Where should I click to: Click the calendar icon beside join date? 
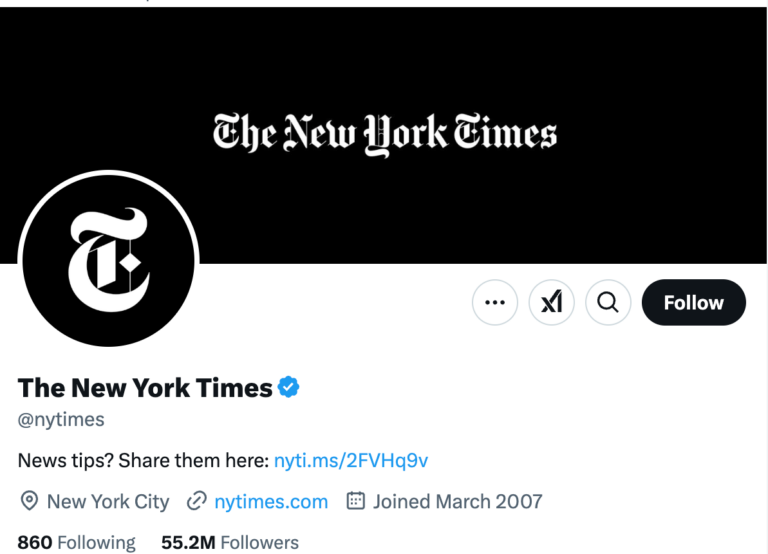(x=356, y=501)
